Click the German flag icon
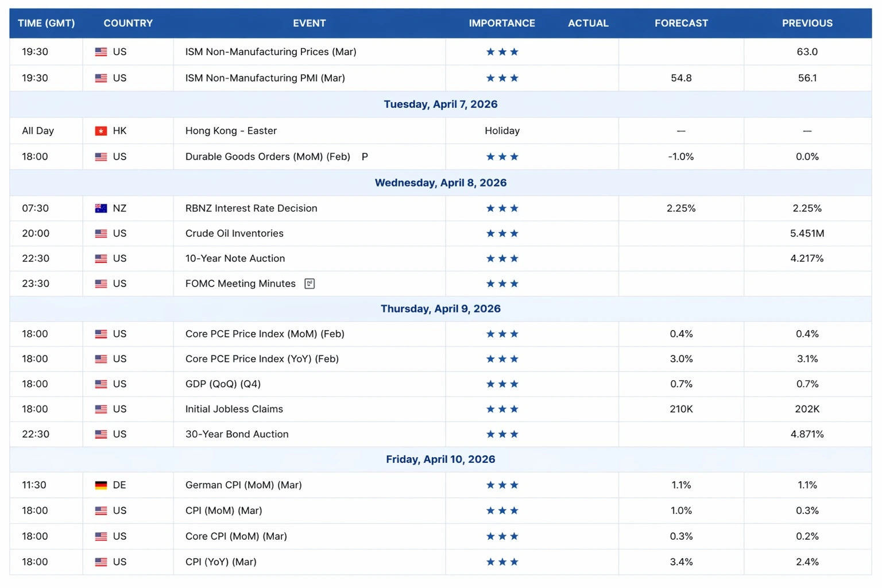Screen dimensions: 882x588 (x=101, y=485)
